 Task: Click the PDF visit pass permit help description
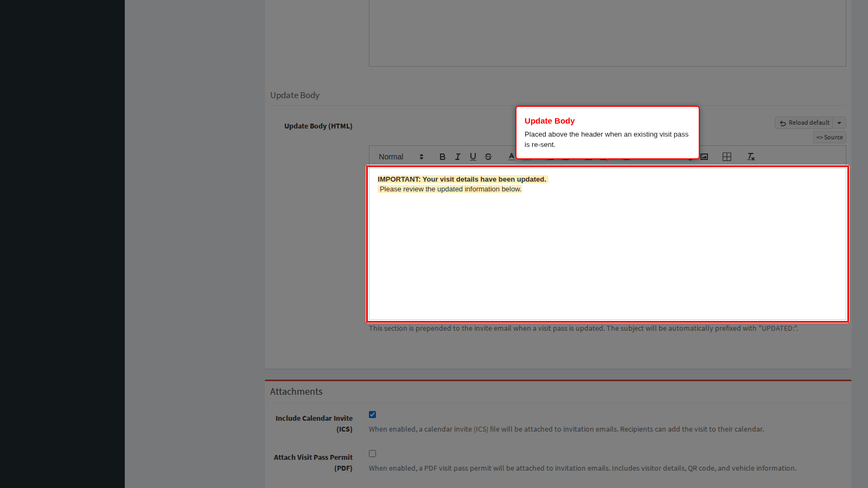[583, 468]
